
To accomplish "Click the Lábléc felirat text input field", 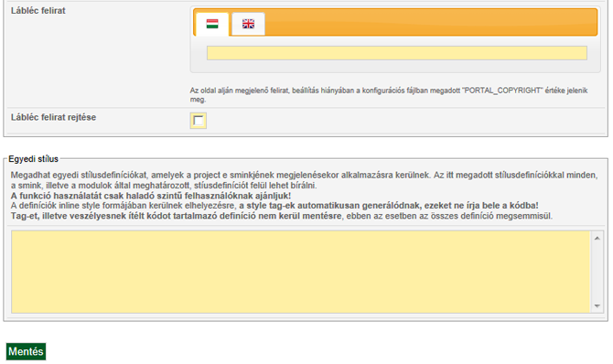I will click(x=397, y=53).
